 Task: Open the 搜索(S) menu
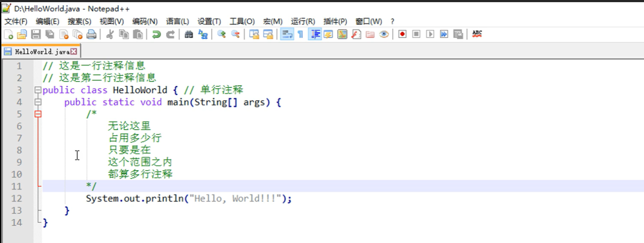coord(80,21)
